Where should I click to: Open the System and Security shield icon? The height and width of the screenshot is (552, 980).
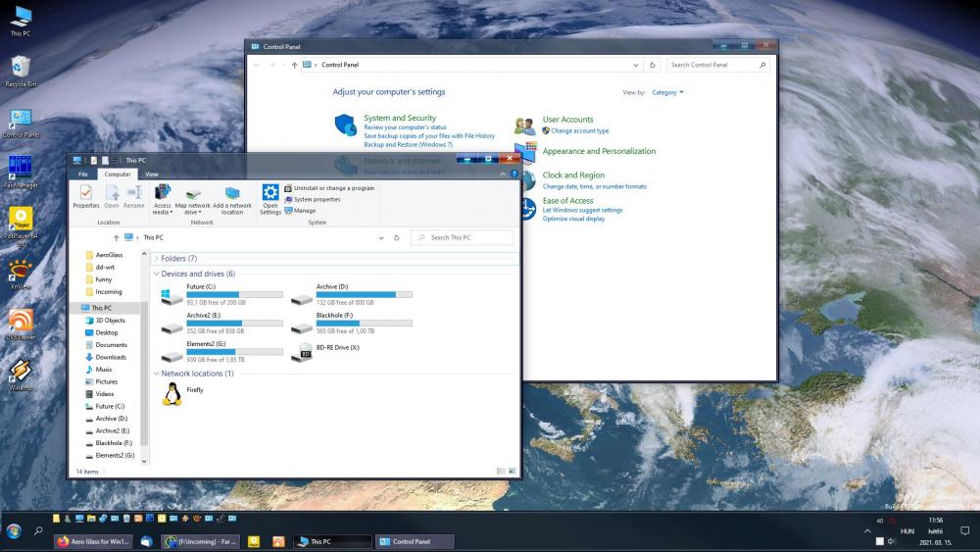click(x=345, y=125)
